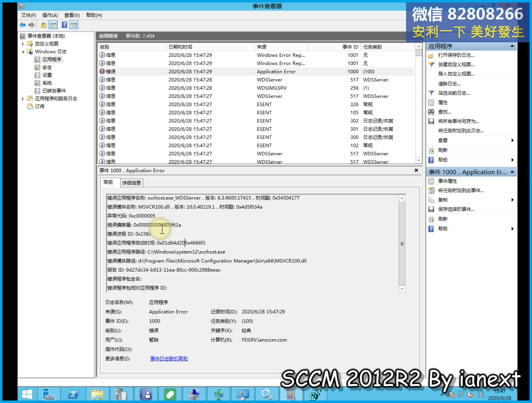The height and width of the screenshot is (403, 532).
Task: Sort by the 事件 ID column header
Action: 334,47
